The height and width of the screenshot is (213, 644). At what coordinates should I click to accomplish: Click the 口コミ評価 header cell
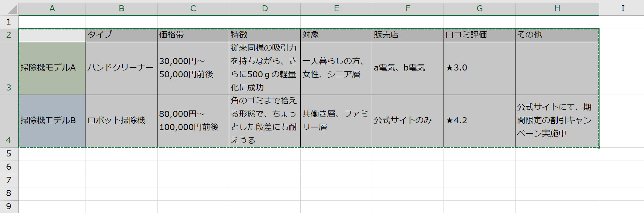pyautogui.click(x=479, y=35)
